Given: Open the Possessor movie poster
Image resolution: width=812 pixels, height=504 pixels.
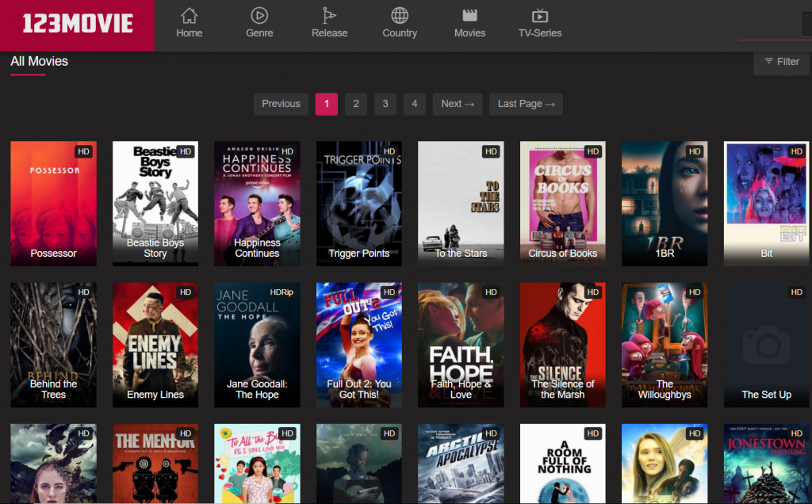Looking at the screenshot, I should [x=53, y=204].
